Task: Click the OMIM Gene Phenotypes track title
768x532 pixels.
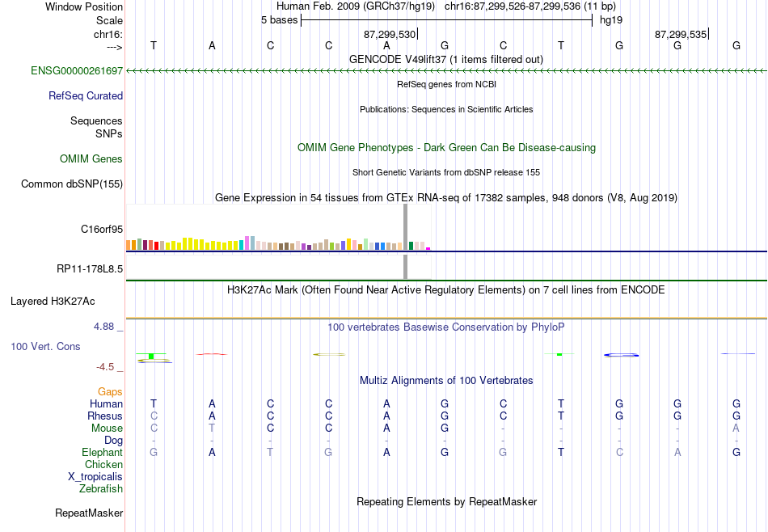Action: [x=446, y=147]
